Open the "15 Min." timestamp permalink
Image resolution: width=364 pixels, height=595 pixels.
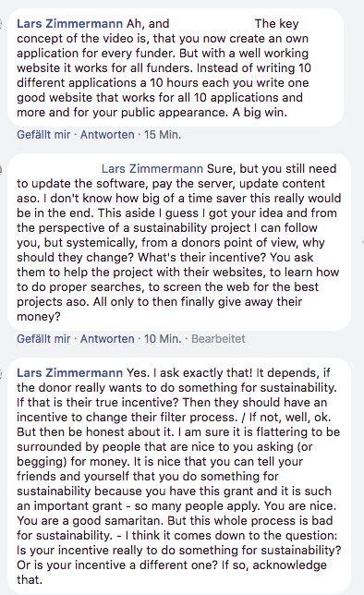click(163, 135)
